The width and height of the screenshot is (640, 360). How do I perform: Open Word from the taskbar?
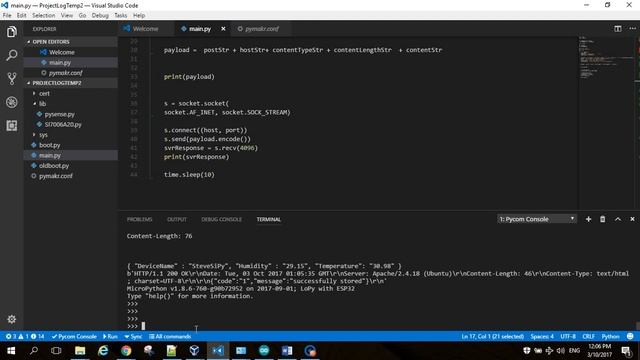pos(287,351)
